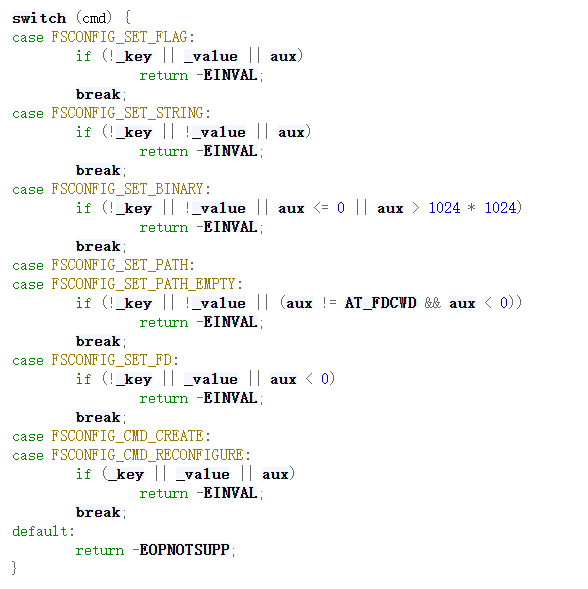Screen dimensions: 588x589
Task: Click the FSCONFIG_CMD_RECONFIGURE identifier
Action: [x=147, y=455]
